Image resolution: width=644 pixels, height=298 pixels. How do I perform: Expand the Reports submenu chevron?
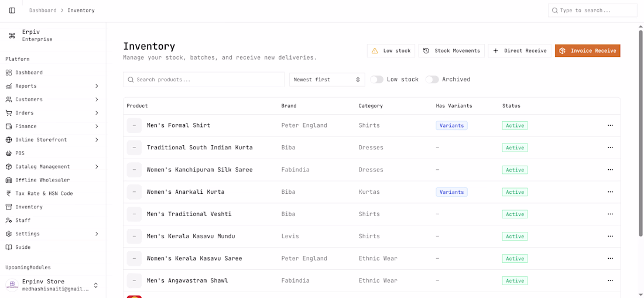pos(97,86)
